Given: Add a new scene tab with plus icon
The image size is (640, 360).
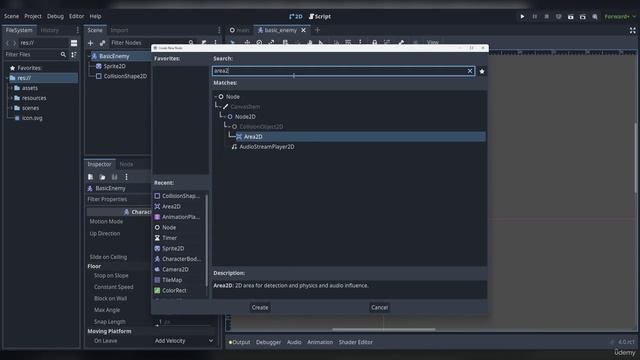Looking at the screenshot, I should click(x=317, y=30).
